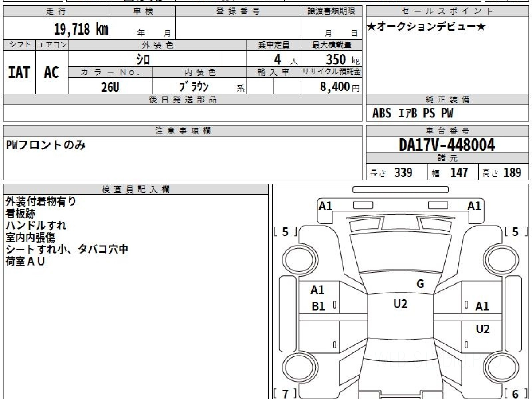Click the seating capacity value 4 人
This screenshot has height=399, width=532.
coord(286,59)
